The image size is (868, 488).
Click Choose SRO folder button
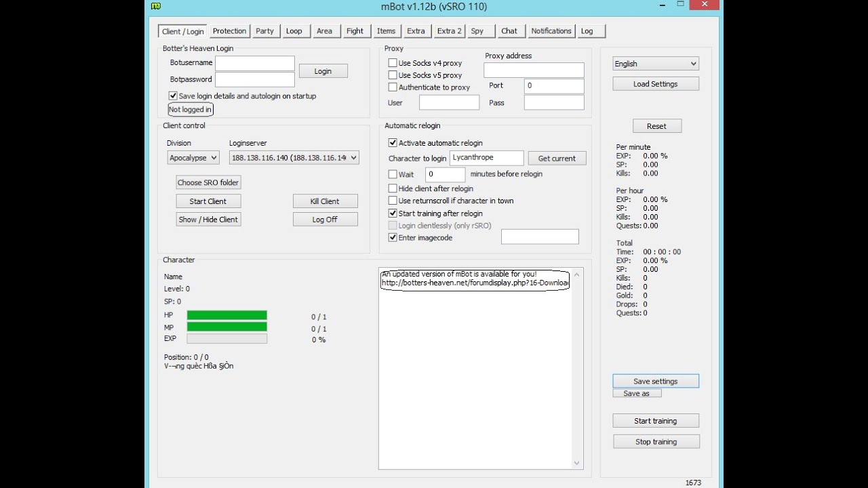[208, 182]
